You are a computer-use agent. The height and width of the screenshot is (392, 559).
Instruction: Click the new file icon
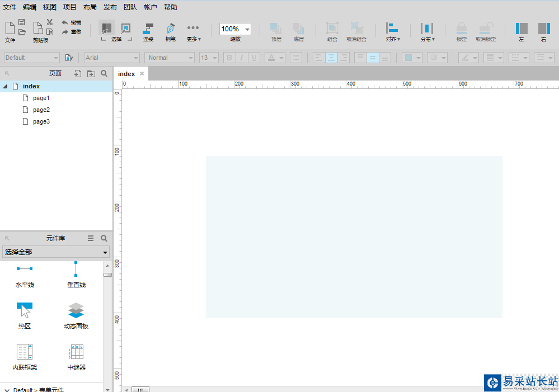(10, 28)
